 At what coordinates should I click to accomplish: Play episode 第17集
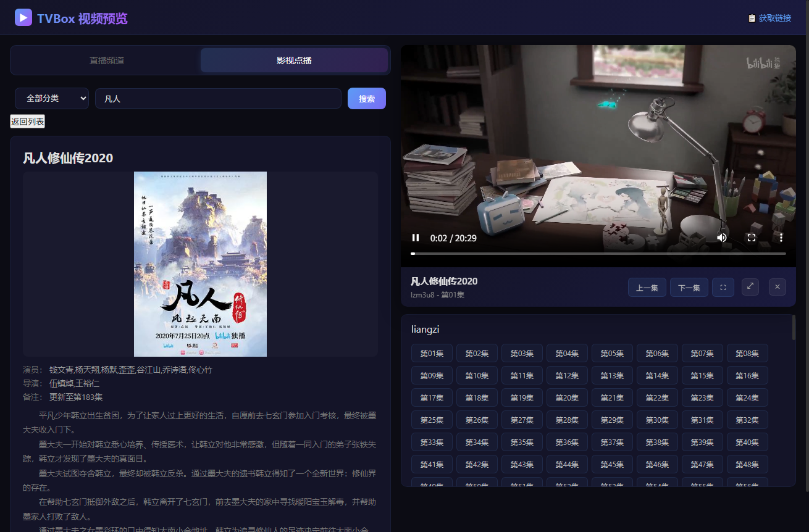click(x=432, y=398)
